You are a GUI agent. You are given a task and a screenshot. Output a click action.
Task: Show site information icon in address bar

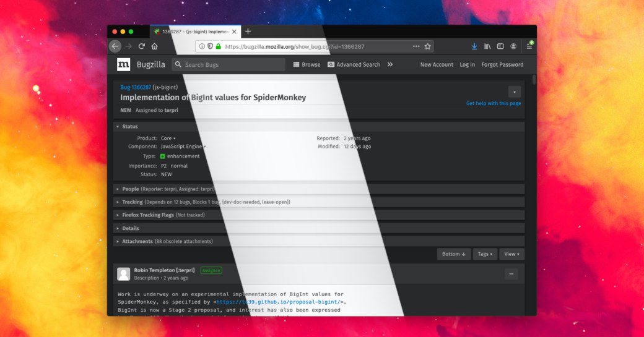click(x=202, y=46)
